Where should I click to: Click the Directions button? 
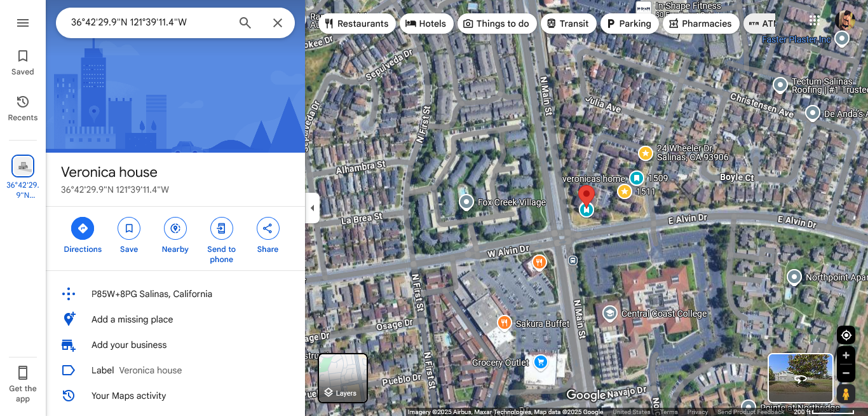click(x=83, y=235)
